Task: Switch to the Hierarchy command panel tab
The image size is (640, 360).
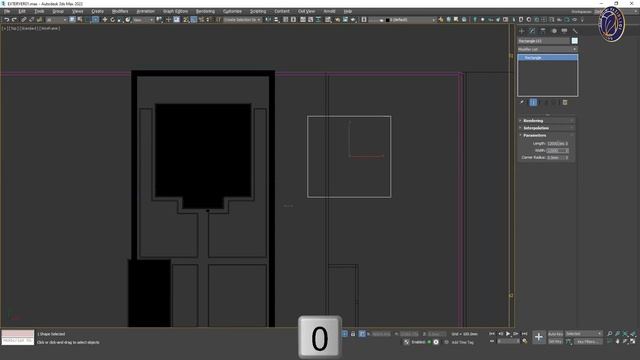Action: (543, 31)
